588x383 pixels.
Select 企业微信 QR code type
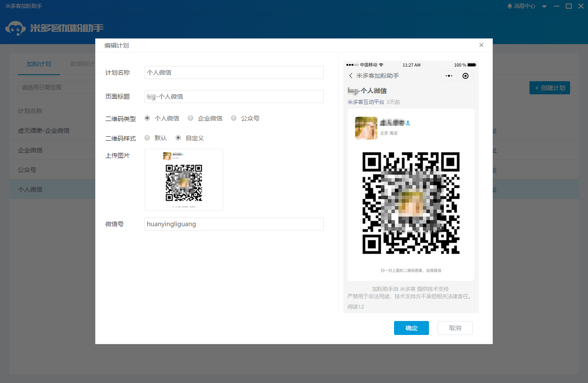[x=190, y=118]
